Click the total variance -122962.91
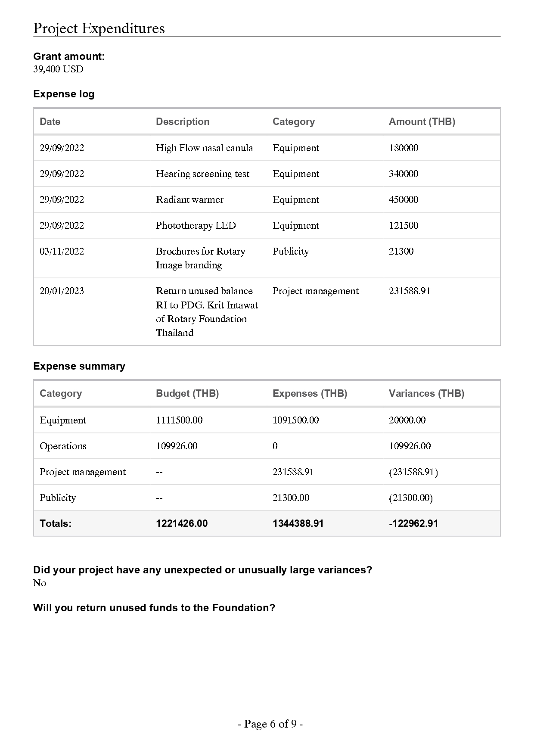This screenshot has height=756, width=534. 413,523
